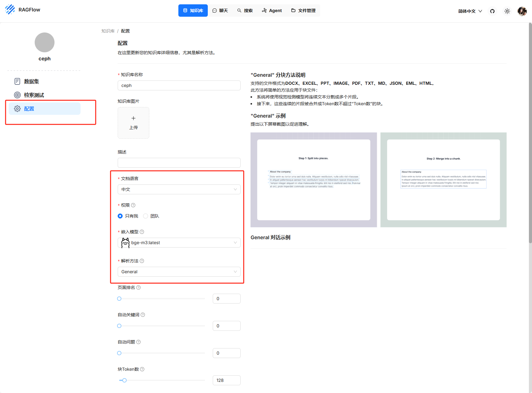Click the help icon beside 页面排名
Viewport: 532px width, 393px height.
pyautogui.click(x=138, y=287)
